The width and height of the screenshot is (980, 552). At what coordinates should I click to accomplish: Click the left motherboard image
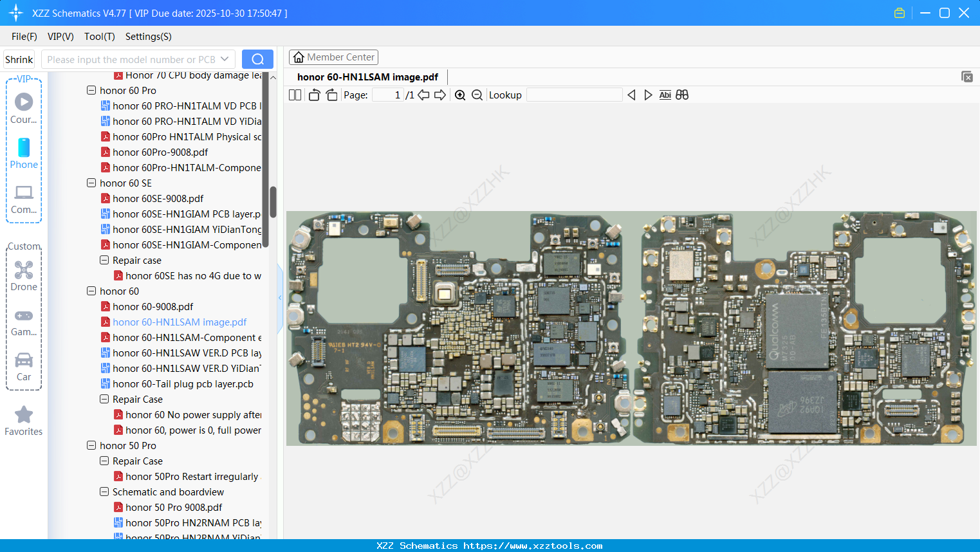pos(459,328)
